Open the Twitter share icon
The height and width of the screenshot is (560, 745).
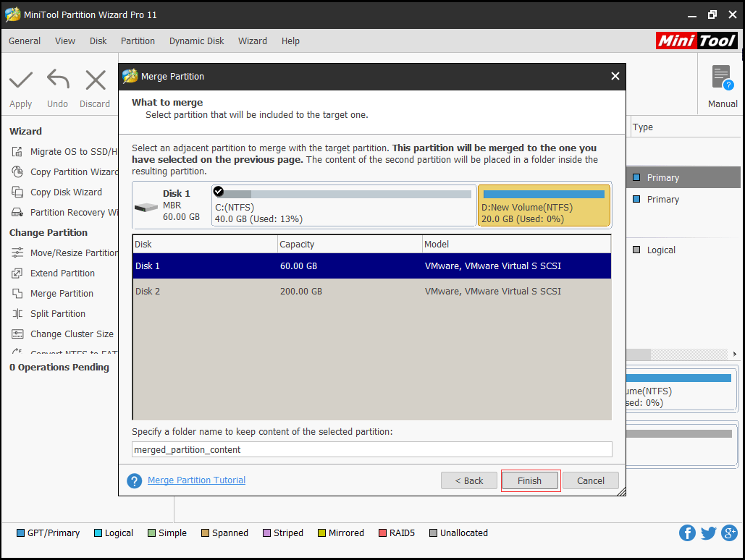coord(708,533)
